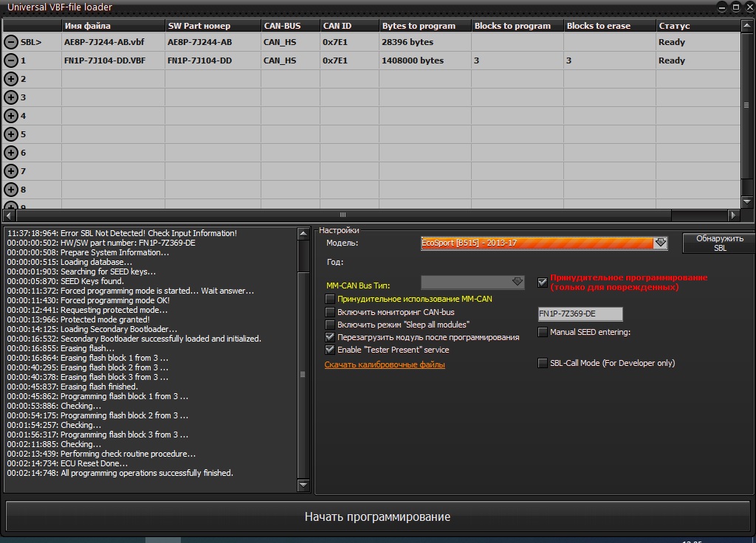Screen dimensions: 756x543
Task: Open the Скачать калибровочные файлы link
Action: coord(385,364)
